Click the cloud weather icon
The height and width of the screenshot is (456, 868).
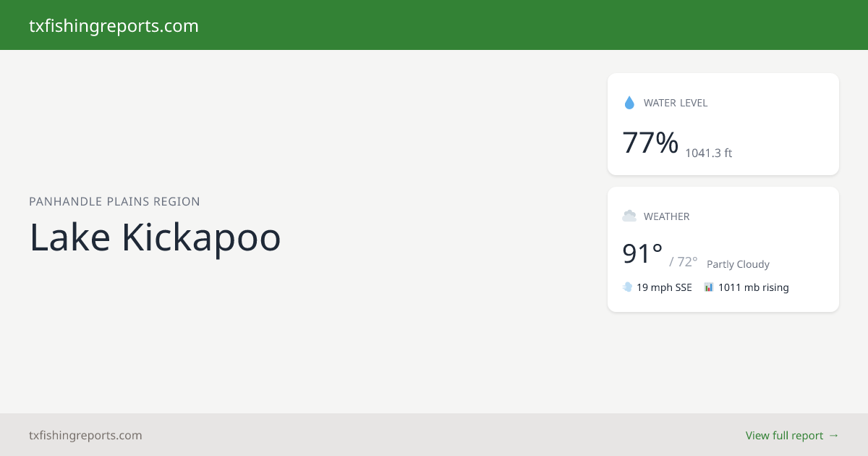tap(629, 216)
